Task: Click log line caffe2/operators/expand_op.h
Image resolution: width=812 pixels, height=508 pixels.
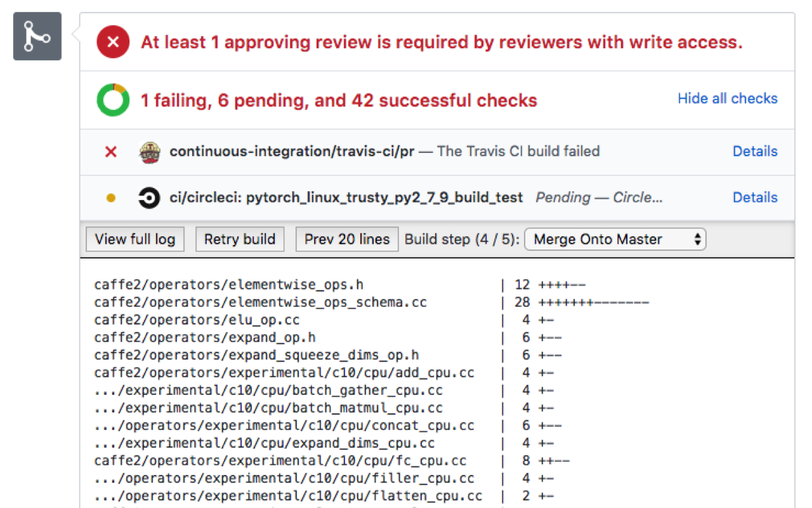Action: [x=205, y=338]
